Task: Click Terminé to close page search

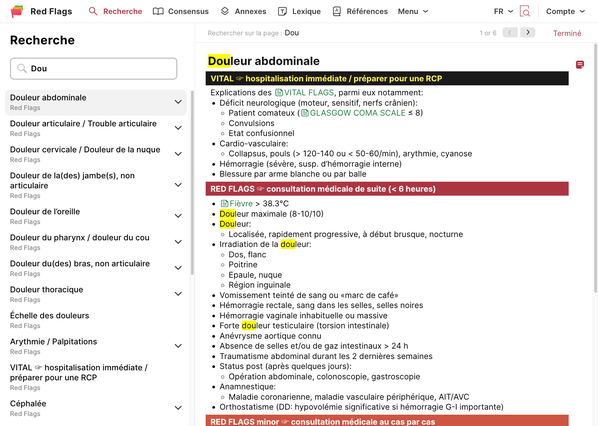Action: click(567, 33)
